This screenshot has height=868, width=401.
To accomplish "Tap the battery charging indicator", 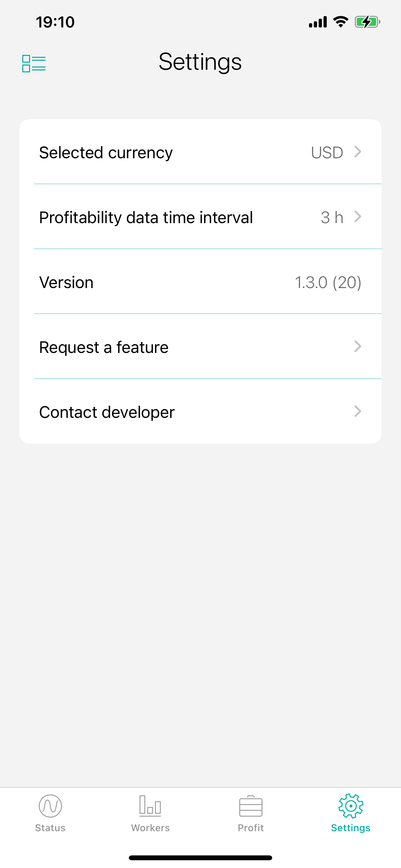I will (367, 22).
